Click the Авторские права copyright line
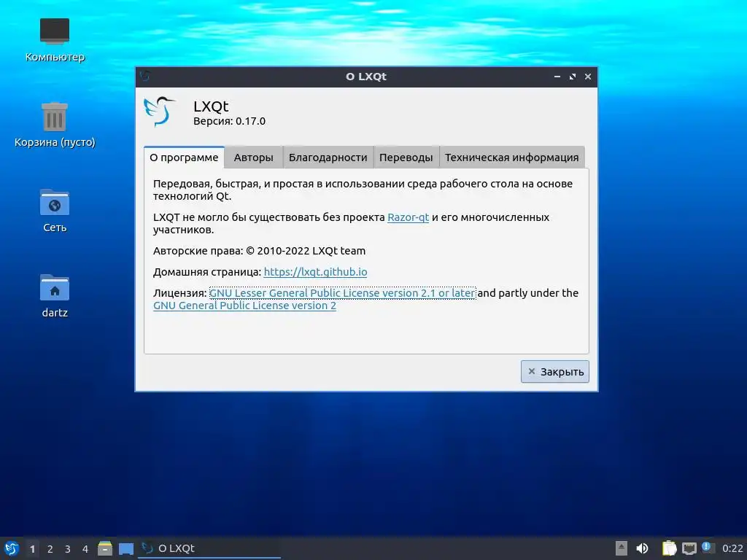This screenshot has height=560, width=747. [x=259, y=251]
